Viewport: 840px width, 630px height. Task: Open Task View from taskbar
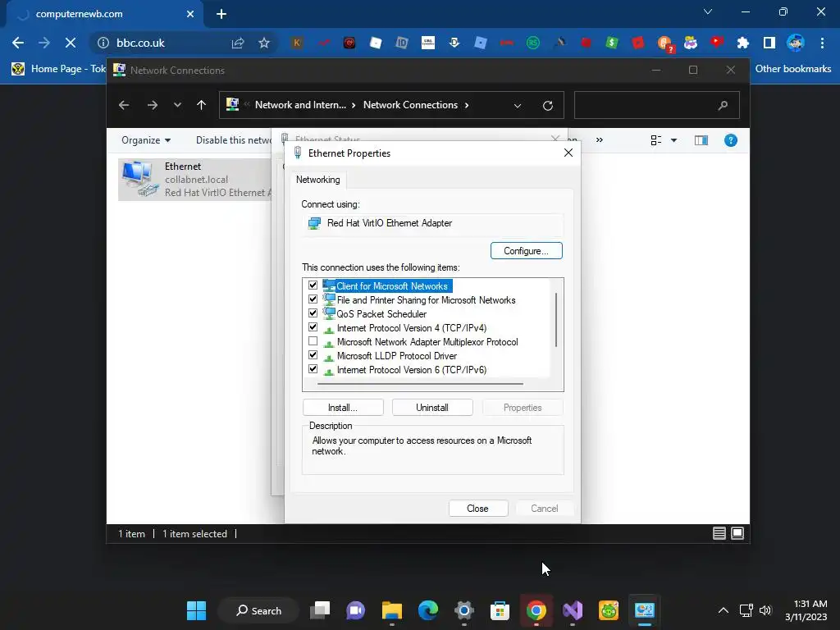coord(321,610)
